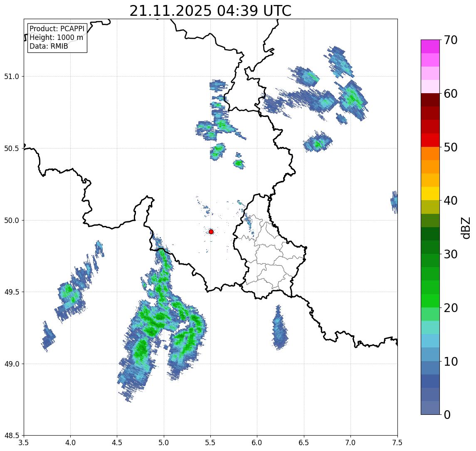Click the title '21.11.2025 04:39 UTC'
This screenshot has height=451, width=476.
(210, 11)
